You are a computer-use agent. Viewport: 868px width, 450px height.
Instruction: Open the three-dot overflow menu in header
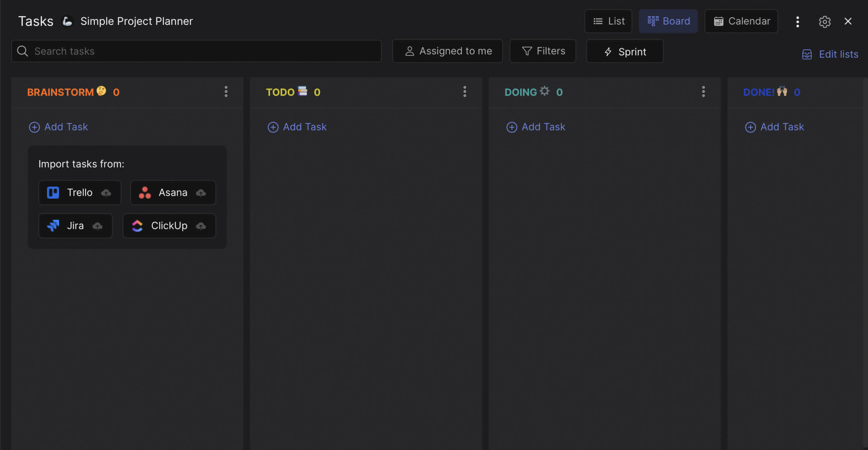pos(798,21)
